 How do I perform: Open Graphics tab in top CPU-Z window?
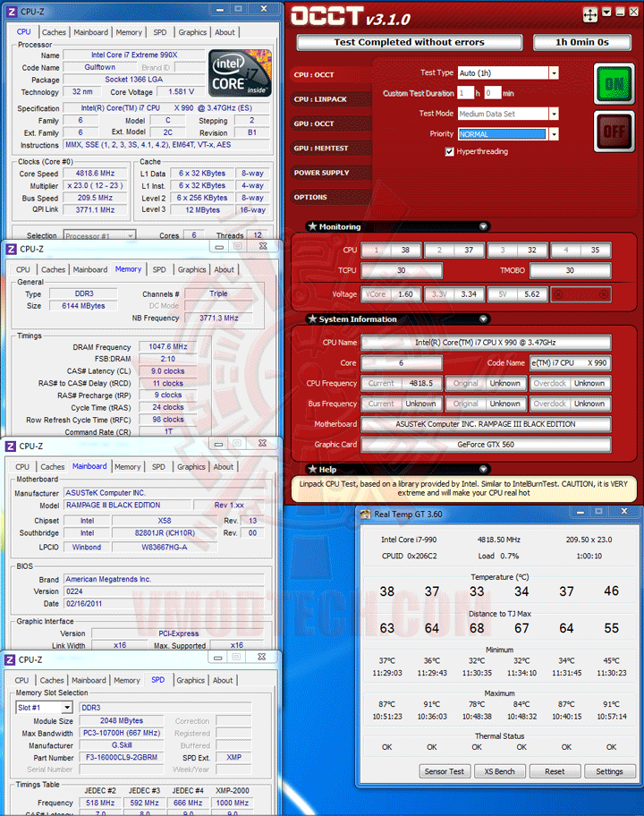click(x=192, y=32)
